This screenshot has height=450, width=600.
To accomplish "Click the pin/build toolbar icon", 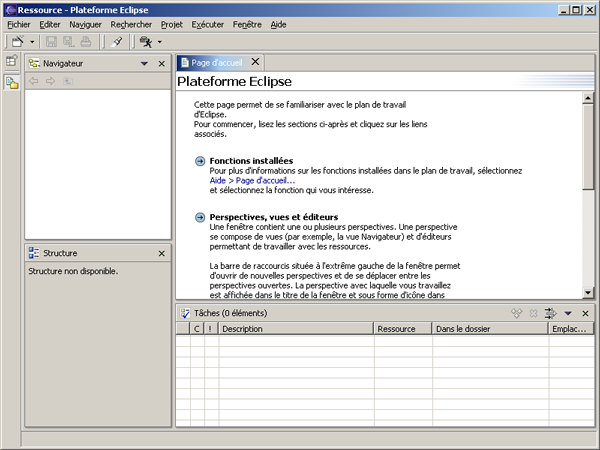I will [x=117, y=42].
